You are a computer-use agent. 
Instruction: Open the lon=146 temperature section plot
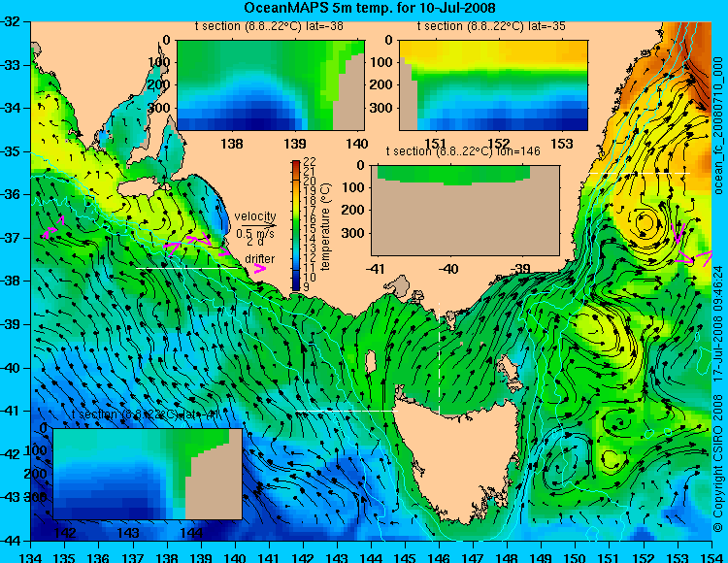tap(466, 211)
